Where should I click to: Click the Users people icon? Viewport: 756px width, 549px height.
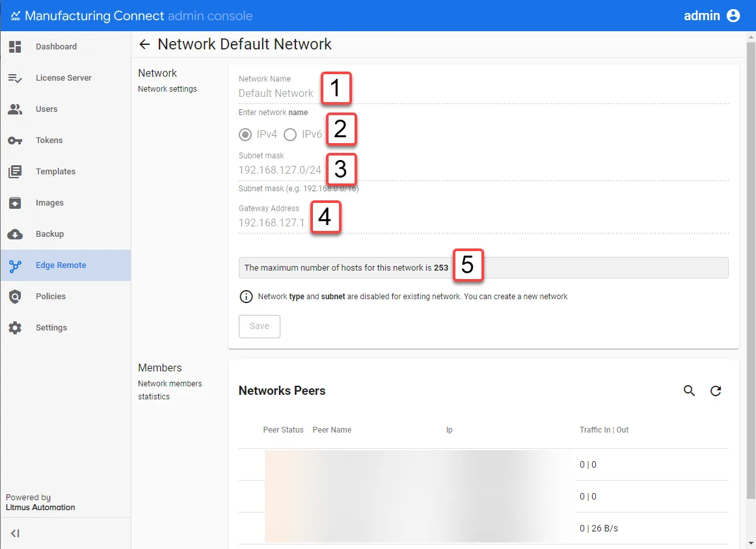(x=15, y=109)
